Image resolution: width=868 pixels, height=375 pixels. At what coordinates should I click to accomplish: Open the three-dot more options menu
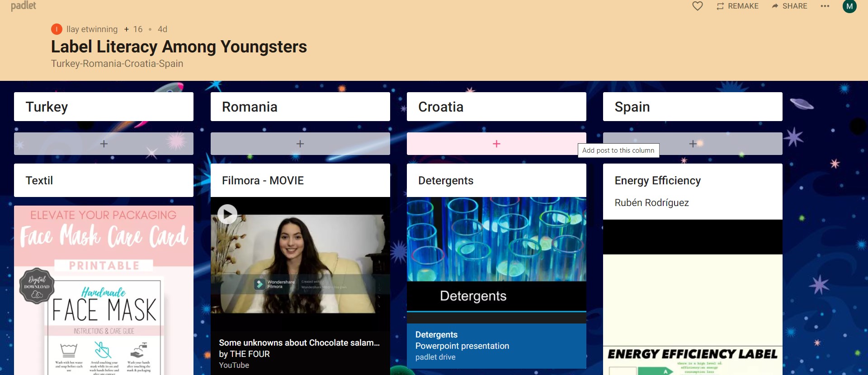[x=825, y=6]
